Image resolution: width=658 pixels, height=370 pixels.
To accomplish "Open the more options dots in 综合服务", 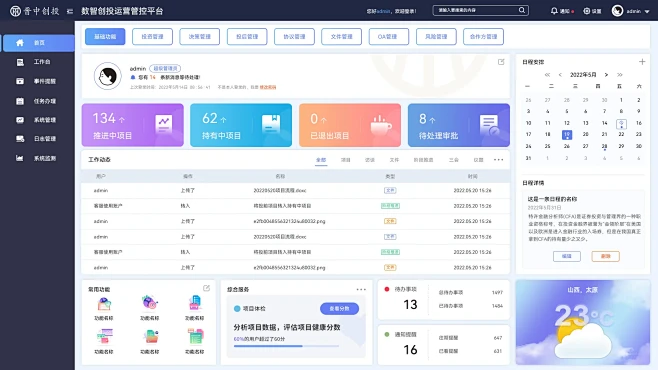I will click(x=361, y=289).
